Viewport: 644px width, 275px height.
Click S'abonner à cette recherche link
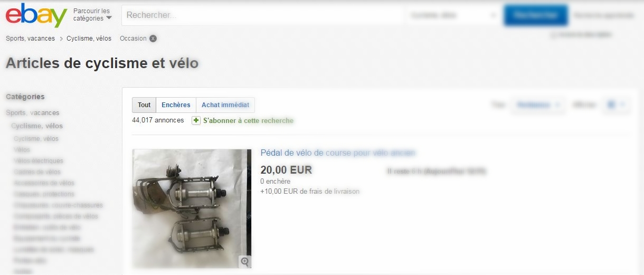248,120
